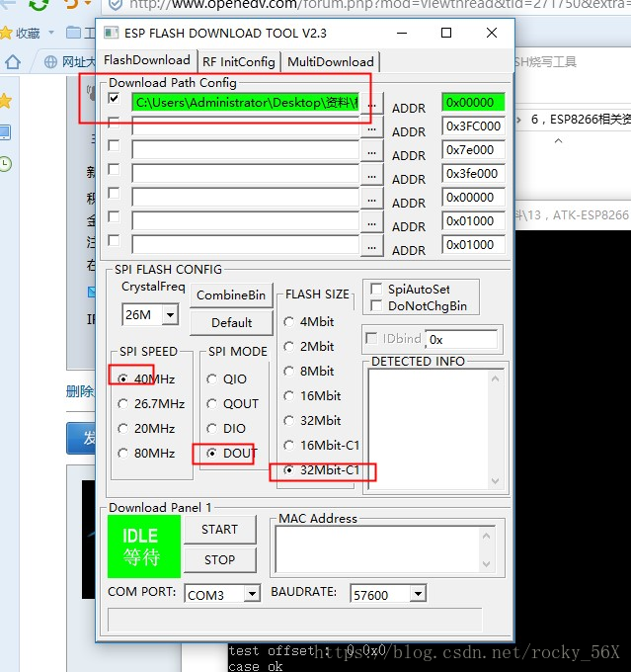Viewport: 631px width, 672px height.
Task: Click the IDbind 0x input field
Action: click(461, 340)
